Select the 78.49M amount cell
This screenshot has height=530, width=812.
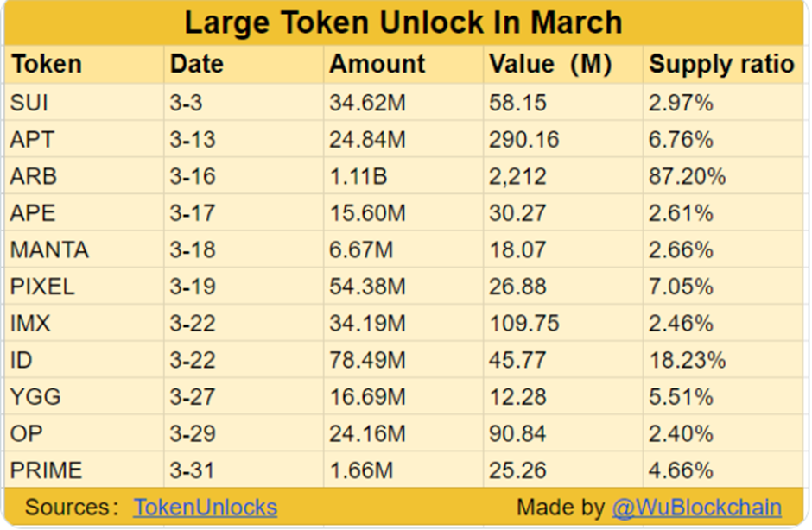[367, 360]
